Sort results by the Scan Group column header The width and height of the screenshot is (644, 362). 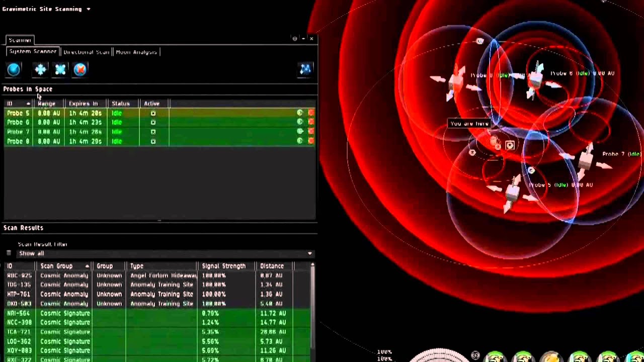coord(64,266)
